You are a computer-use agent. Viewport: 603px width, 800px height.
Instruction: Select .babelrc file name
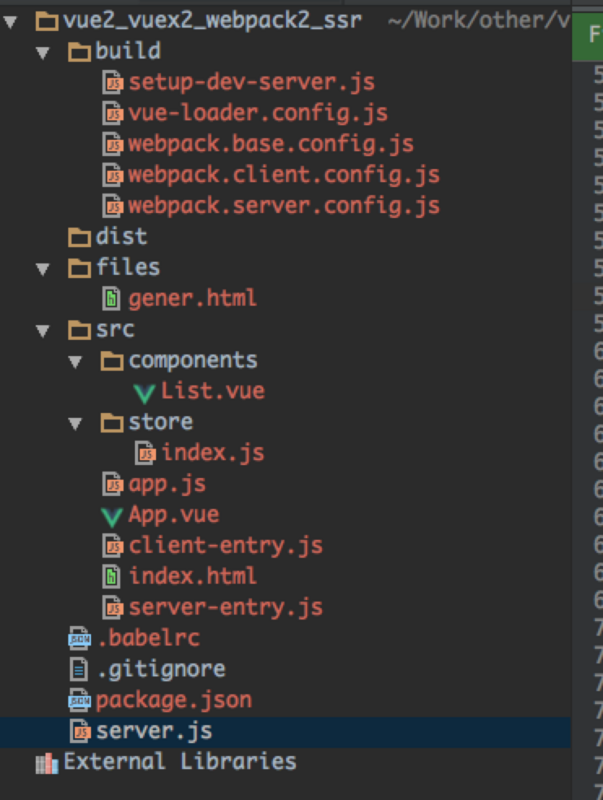(148, 639)
